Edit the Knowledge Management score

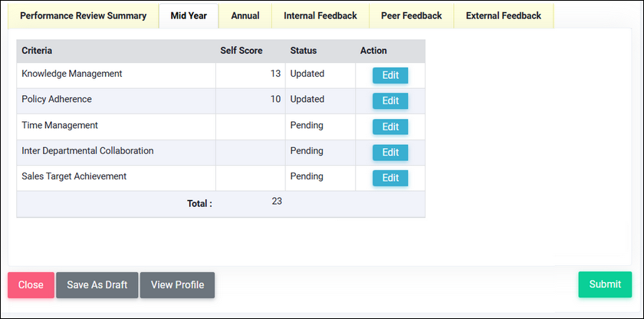pyautogui.click(x=390, y=75)
